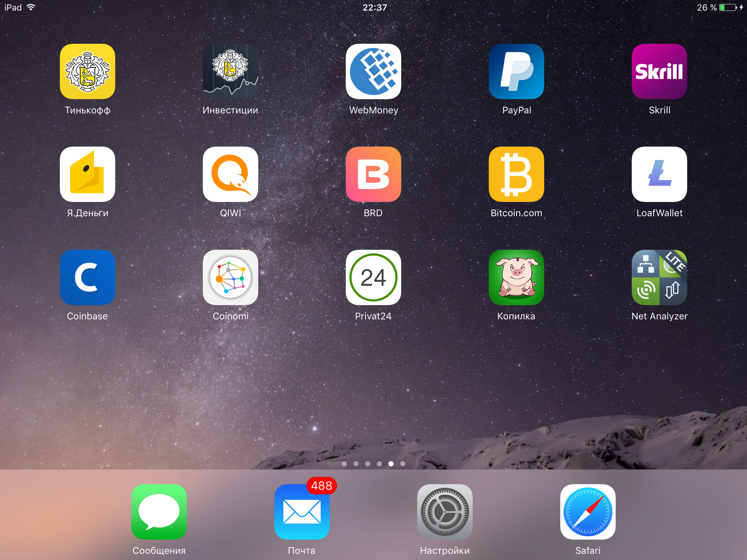Launch the QIWI app
747x560 pixels.
(x=231, y=174)
